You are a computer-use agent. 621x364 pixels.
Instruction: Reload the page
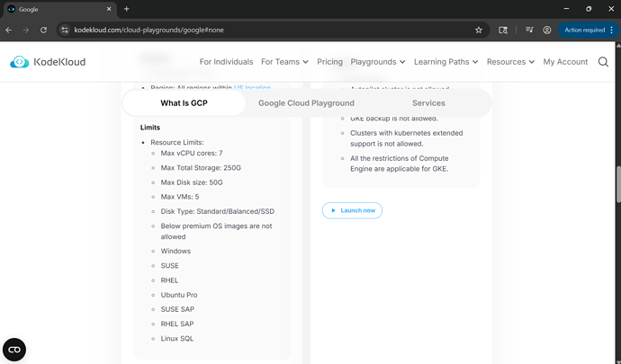(x=43, y=30)
